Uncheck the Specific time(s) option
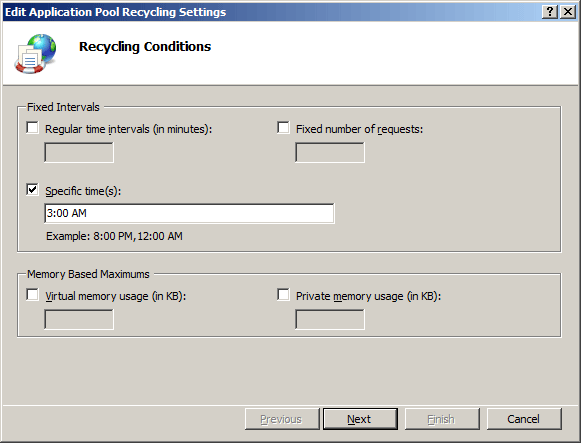 (x=32, y=190)
